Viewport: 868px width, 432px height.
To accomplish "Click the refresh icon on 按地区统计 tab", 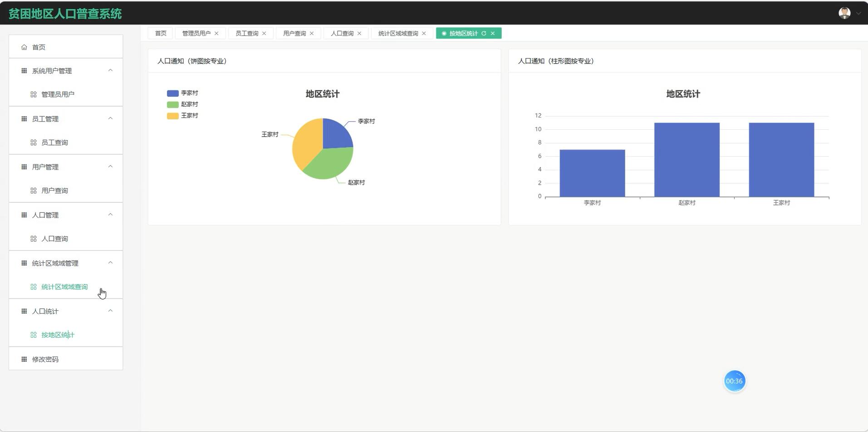I will [484, 33].
